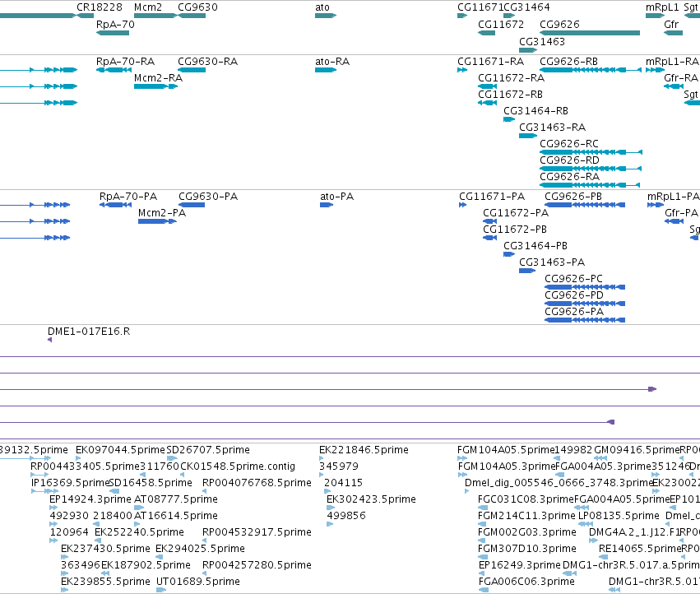
Task: Select the Gfr-RA transcript label
Action: point(681,77)
